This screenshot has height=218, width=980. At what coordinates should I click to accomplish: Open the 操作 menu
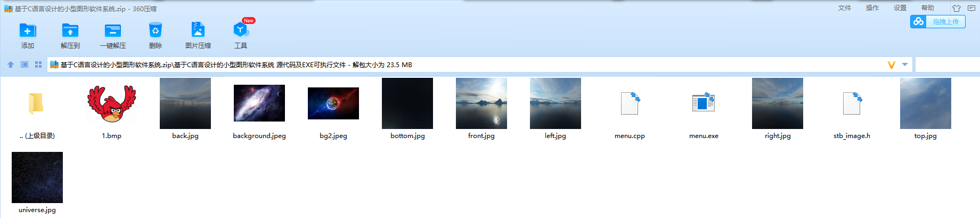[x=872, y=8]
